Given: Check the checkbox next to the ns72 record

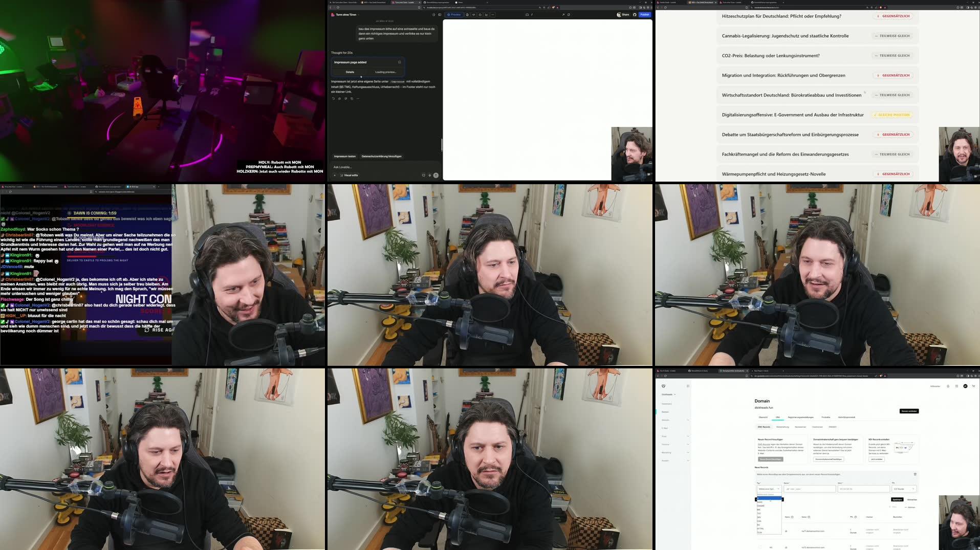Looking at the screenshot, I should pyautogui.click(x=760, y=547).
